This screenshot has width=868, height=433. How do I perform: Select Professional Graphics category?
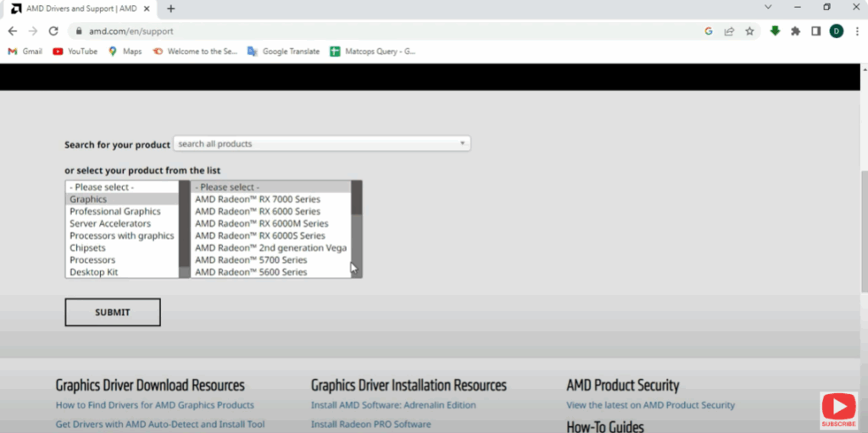point(122,212)
